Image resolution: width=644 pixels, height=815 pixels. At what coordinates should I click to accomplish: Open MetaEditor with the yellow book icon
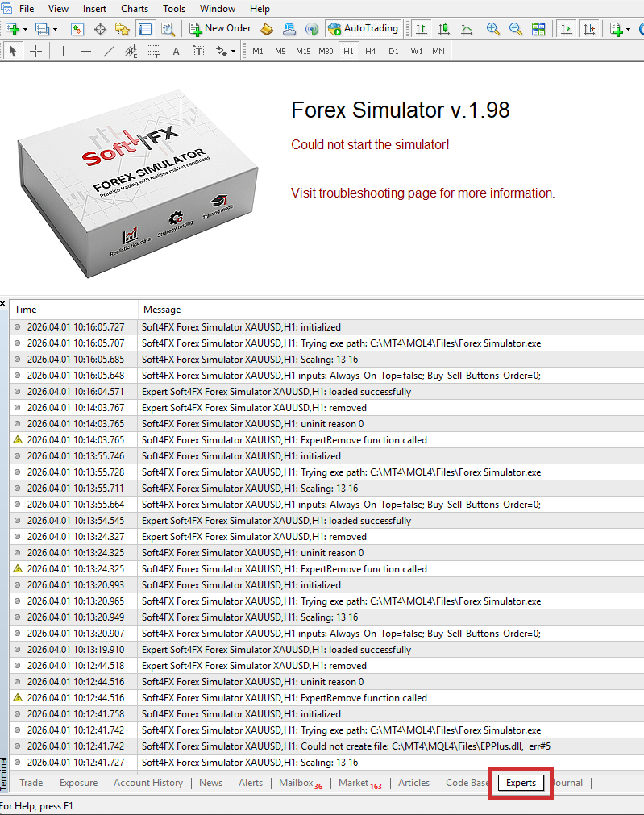(267, 29)
